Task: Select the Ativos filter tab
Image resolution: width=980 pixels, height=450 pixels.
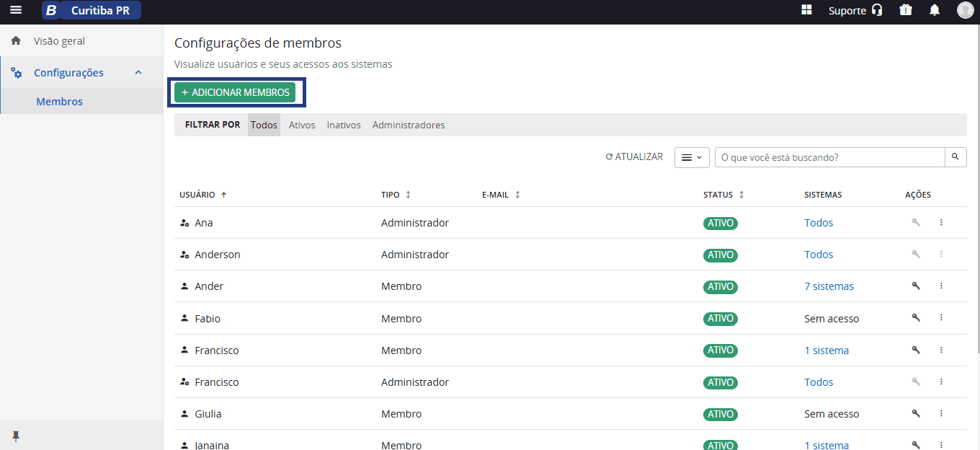Action: click(302, 125)
